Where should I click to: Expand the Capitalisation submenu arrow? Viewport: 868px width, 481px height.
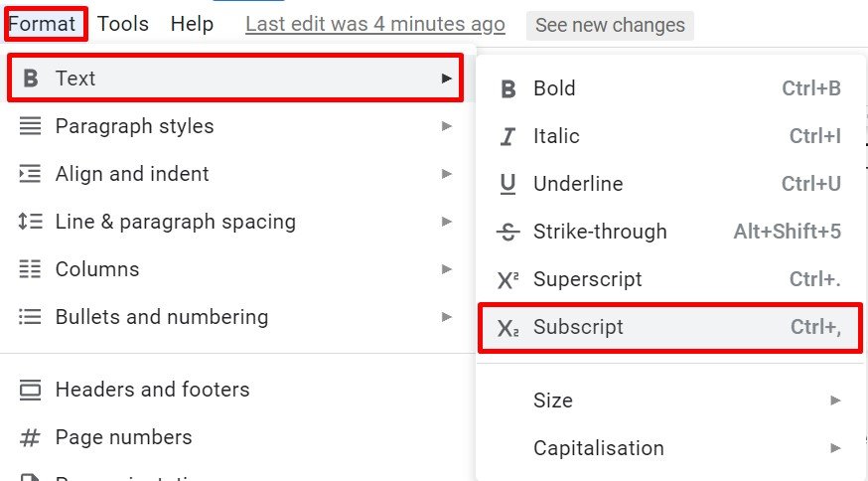(x=836, y=448)
